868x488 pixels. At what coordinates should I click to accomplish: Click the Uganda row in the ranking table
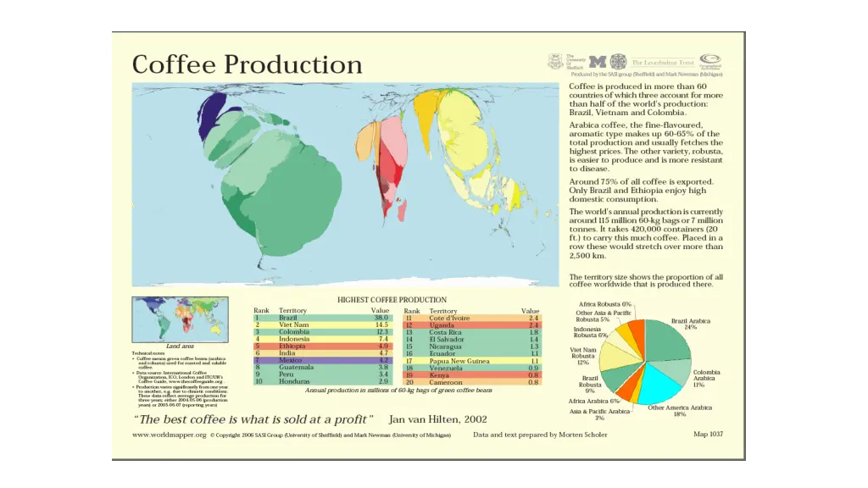pyautogui.click(x=471, y=325)
